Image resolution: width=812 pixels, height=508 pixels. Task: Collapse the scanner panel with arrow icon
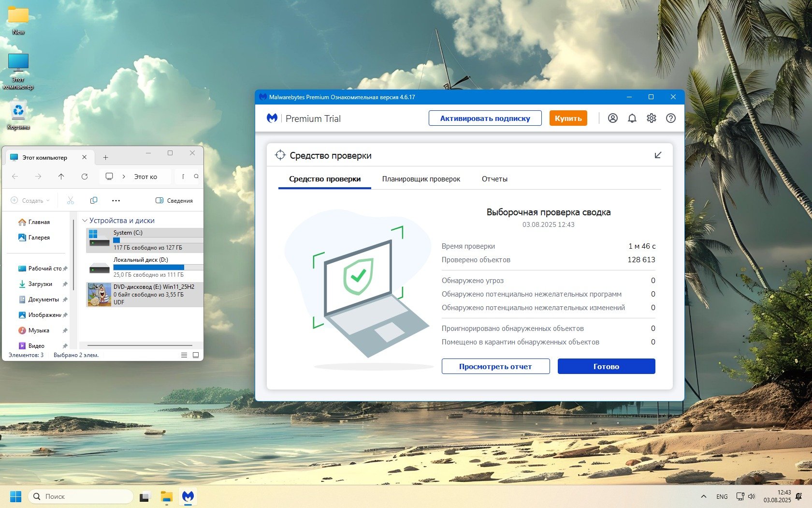[657, 155]
